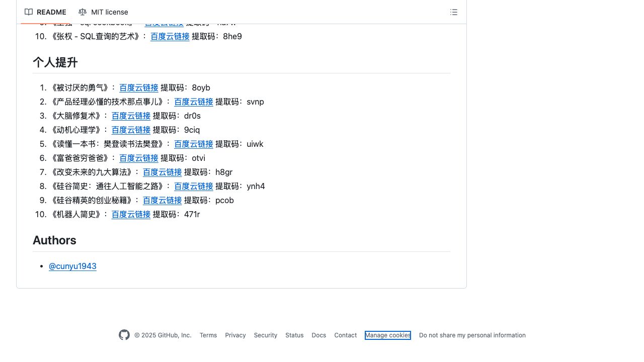Click the MIT license scale icon
Screen dimensions: 644x362
(83, 12)
